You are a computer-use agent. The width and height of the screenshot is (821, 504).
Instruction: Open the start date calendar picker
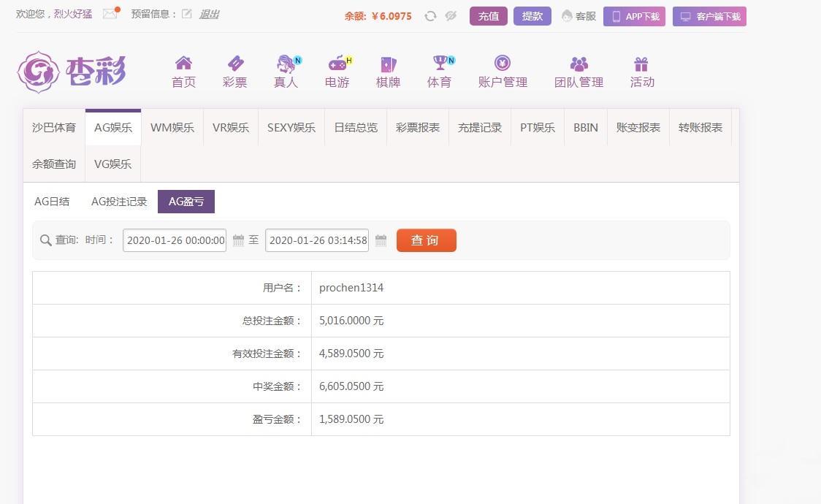pos(239,240)
